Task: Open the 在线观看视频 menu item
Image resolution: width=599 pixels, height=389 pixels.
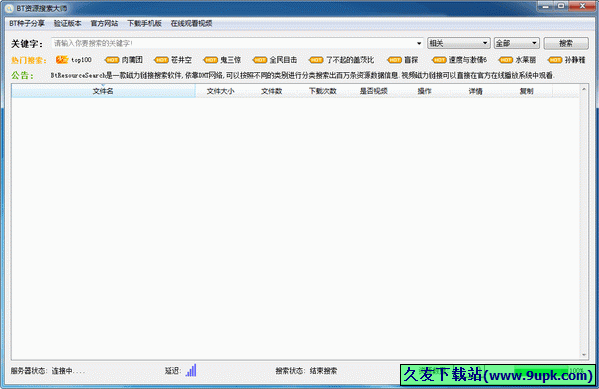Action: click(x=191, y=23)
